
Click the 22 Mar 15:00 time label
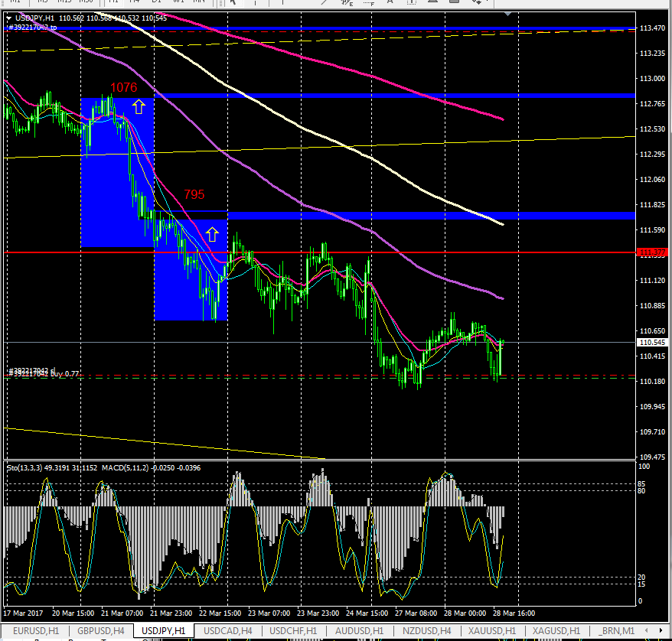220,613
